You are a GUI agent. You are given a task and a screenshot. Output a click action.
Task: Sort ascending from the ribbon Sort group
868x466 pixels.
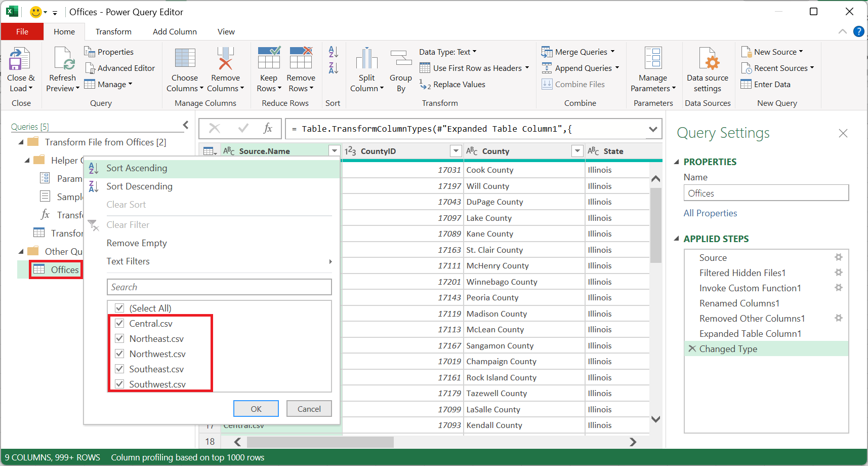(x=333, y=52)
